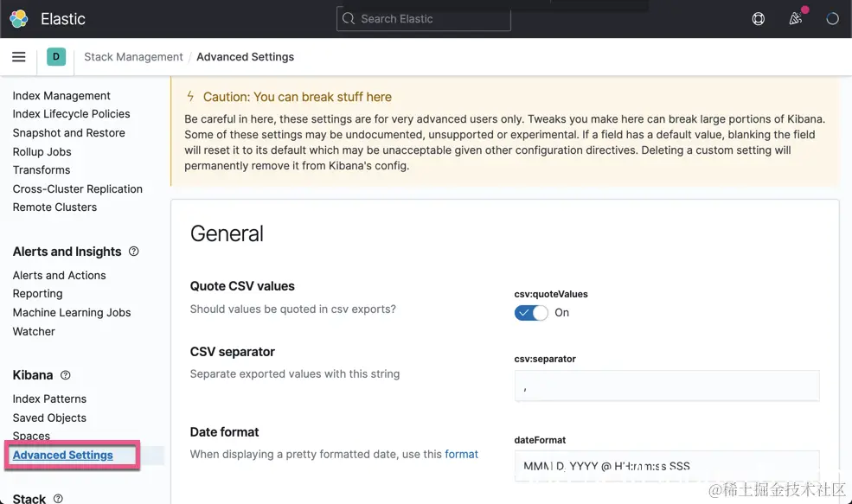Click the Stack Management breadcrumb
The image size is (852, 504).
[133, 57]
